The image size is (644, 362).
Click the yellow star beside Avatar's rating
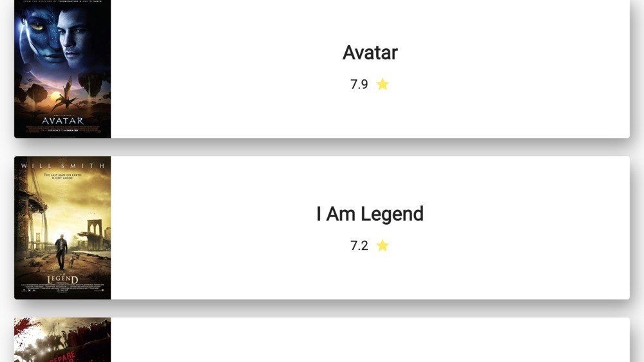click(383, 84)
